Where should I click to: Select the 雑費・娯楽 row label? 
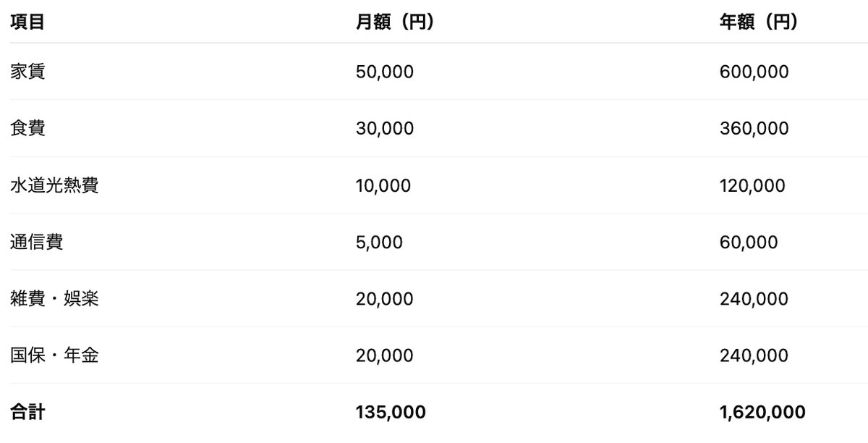pos(54,298)
